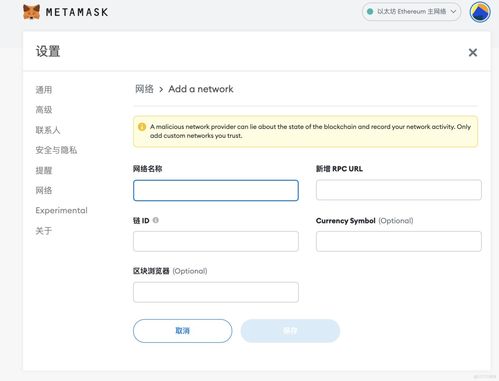Open the account avatar menu
Image resolution: width=499 pixels, height=381 pixels.
pos(480,12)
